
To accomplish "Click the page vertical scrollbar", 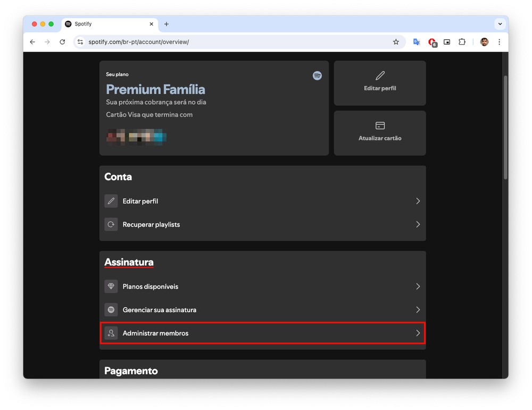I will 505,128.
